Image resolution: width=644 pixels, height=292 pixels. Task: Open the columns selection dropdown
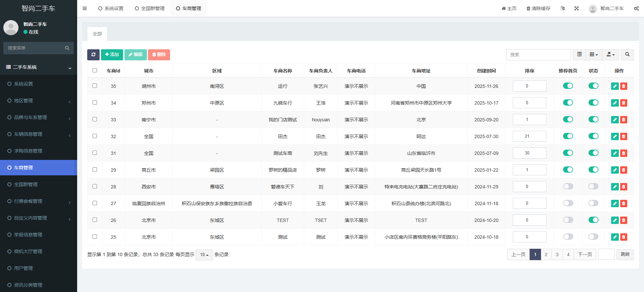[x=594, y=55]
